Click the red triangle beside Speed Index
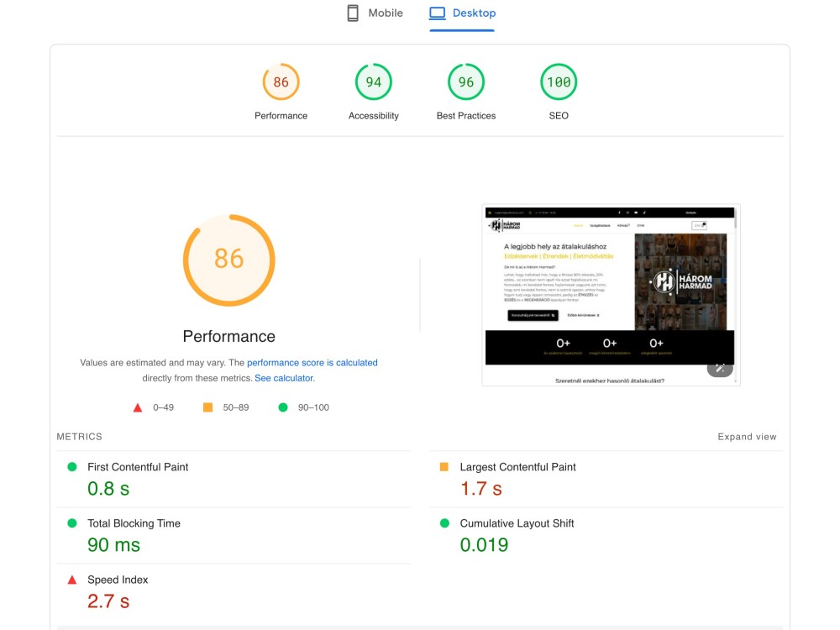 (71, 580)
